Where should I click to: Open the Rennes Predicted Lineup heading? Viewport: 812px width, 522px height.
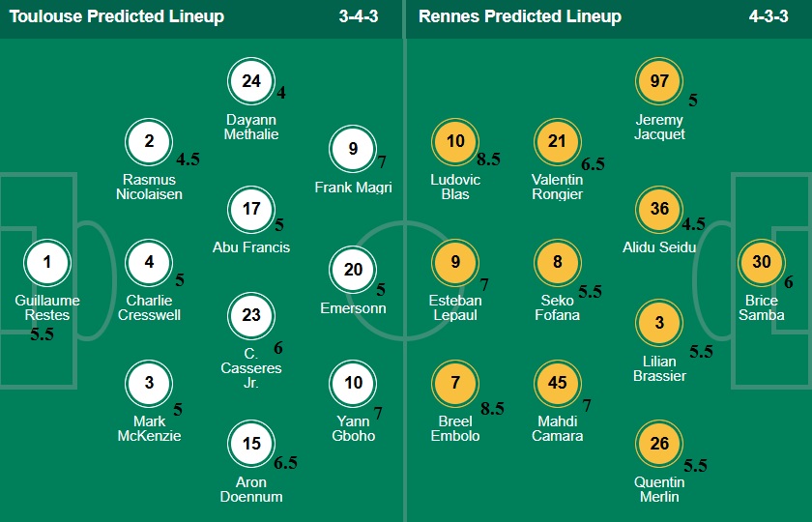click(519, 16)
